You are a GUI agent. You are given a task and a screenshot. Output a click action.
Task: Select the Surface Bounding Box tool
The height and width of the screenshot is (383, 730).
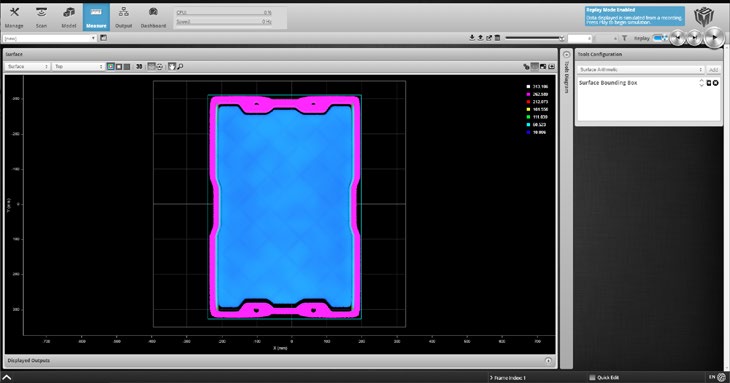608,83
